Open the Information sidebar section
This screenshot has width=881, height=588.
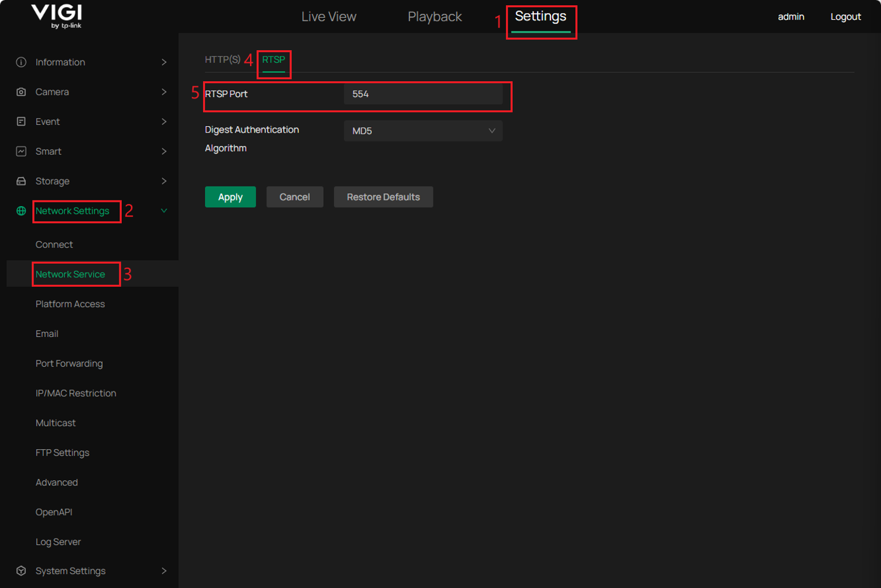60,62
